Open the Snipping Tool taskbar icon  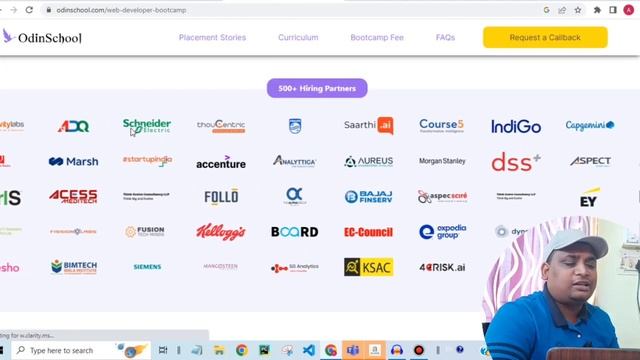click(x=287, y=350)
